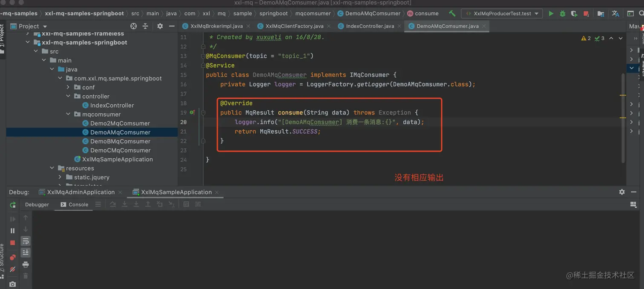Pause the program in the Debug panel
The width and height of the screenshot is (644, 289).
click(x=13, y=231)
